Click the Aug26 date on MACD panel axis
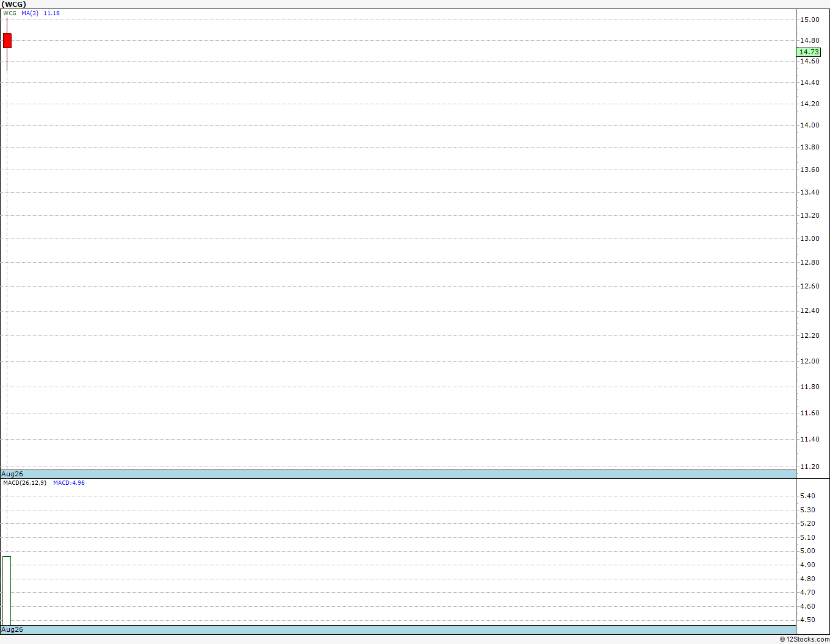The width and height of the screenshot is (830, 644). (x=12, y=629)
